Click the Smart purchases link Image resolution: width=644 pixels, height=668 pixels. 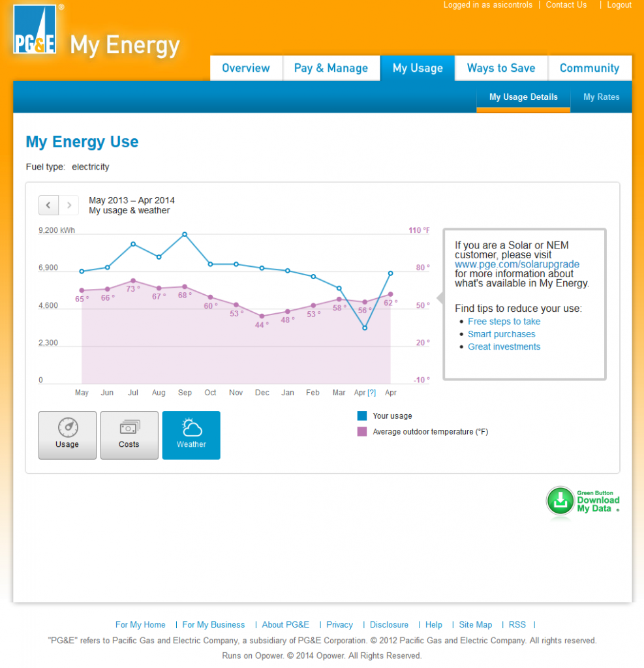click(x=501, y=334)
